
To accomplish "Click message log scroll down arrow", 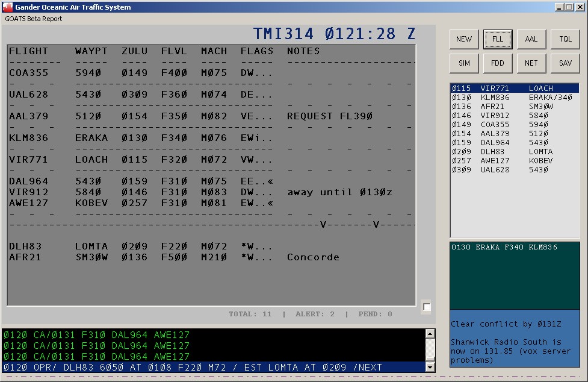I will point(430,368).
